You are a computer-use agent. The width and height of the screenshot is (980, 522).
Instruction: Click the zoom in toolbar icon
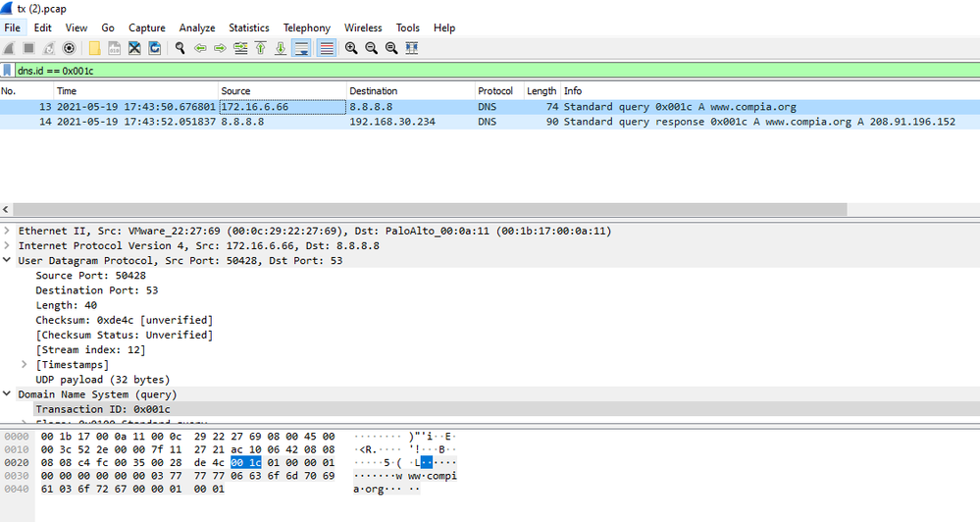[351, 48]
